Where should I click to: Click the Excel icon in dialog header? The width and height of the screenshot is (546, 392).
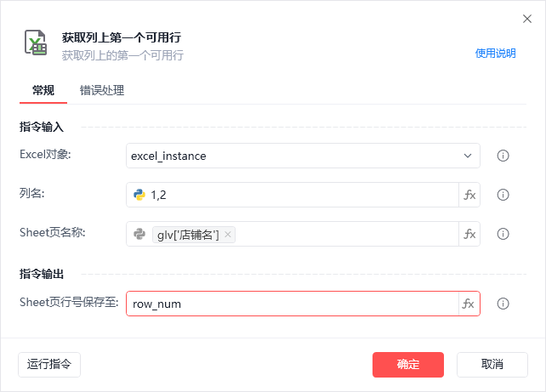(x=36, y=45)
